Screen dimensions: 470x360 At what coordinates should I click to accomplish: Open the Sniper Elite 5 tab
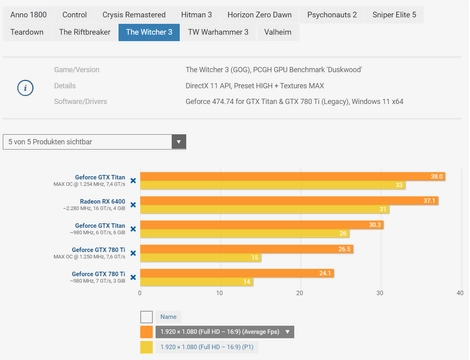(x=394, y=15)
